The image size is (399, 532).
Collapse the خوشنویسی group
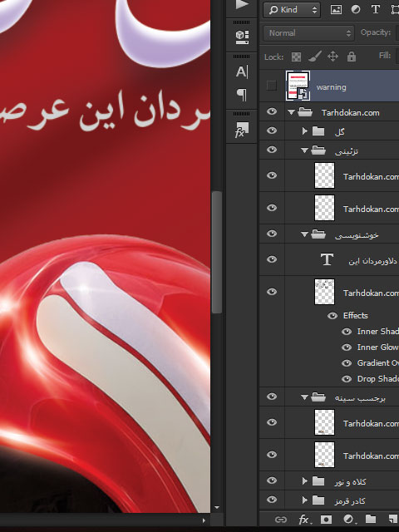(304, 234)
